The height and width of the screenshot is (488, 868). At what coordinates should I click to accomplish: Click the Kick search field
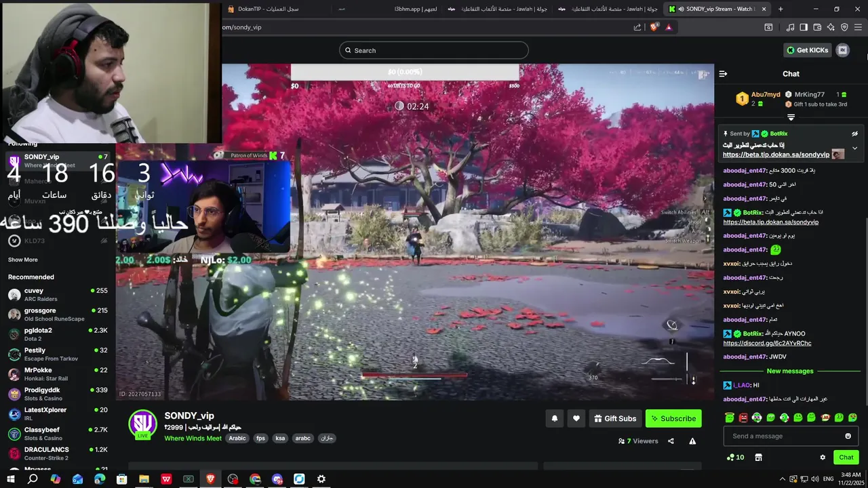pos(434,50)
